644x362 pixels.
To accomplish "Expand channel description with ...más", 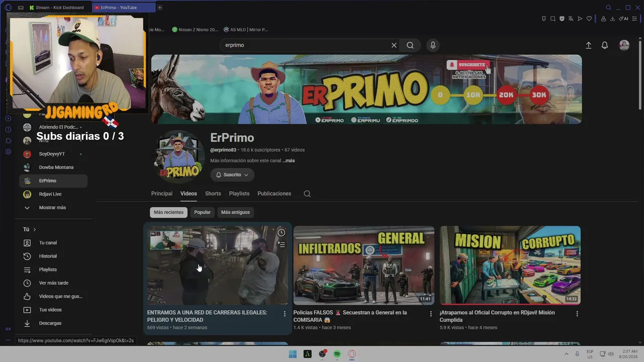I will [289, 161].
